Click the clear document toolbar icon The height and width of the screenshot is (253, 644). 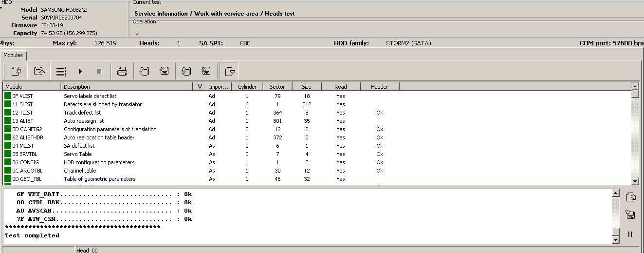click(x=16, y=72)
